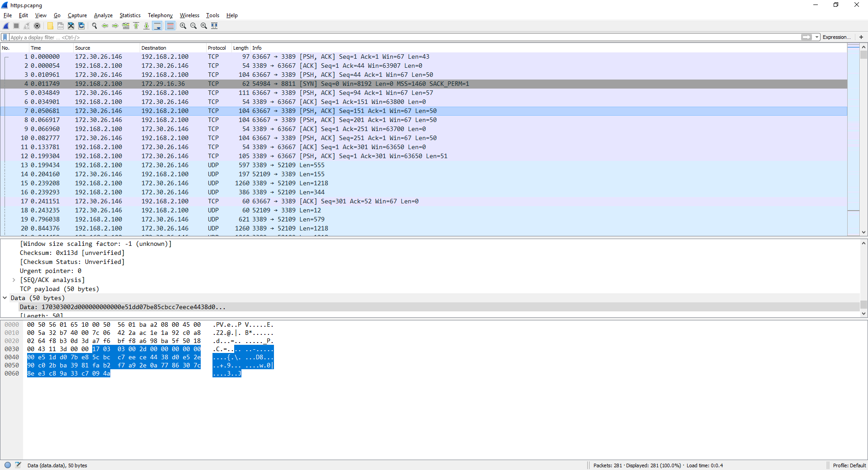
Task: Open the Statistics menu
Action: 130,15
